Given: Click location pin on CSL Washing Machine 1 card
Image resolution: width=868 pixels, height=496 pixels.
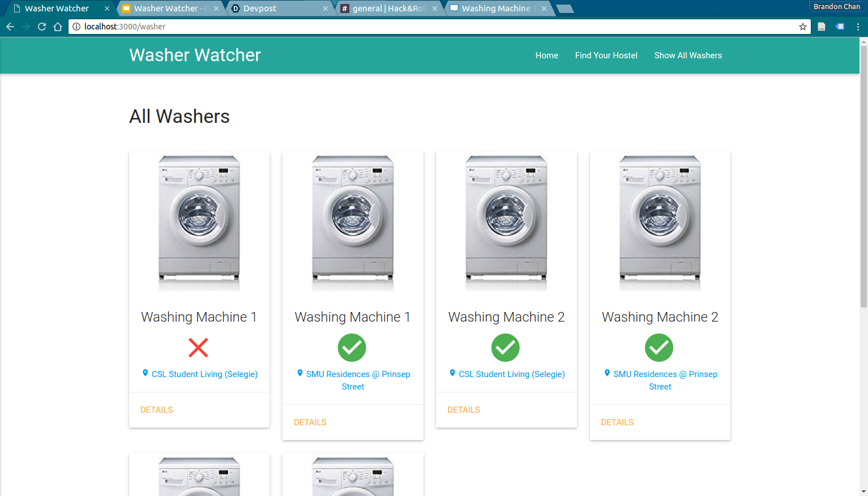Looking at the screenshot, I should coord(146,373).
